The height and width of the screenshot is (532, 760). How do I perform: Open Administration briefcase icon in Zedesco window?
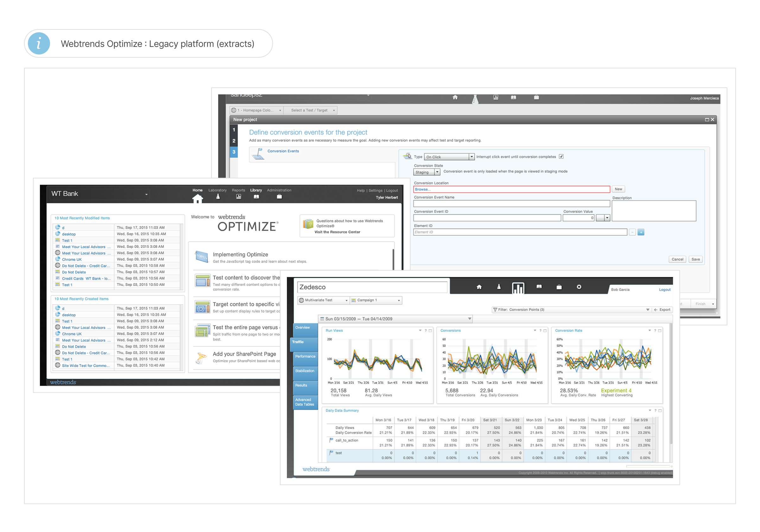pos(559,287)
